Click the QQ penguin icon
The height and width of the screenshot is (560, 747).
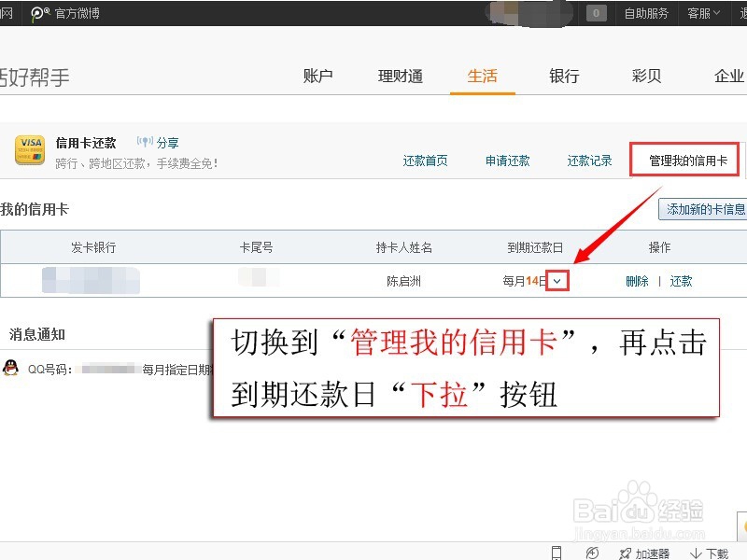[x=13, y=365]
